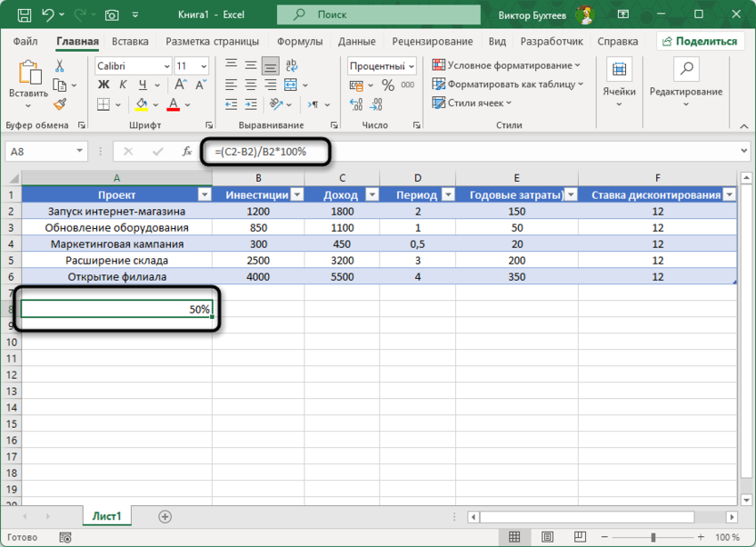
Task: Click the percent style icon
Action: 388,85
